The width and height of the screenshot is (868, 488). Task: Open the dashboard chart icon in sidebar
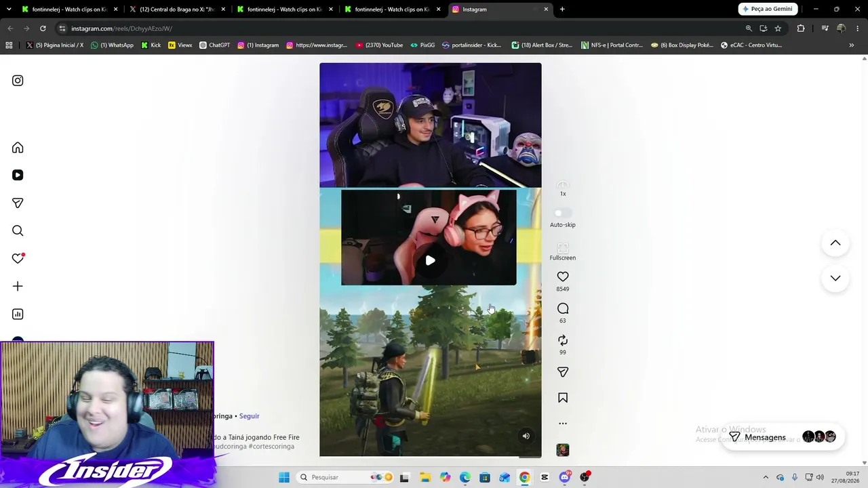(x=18, y=314)
